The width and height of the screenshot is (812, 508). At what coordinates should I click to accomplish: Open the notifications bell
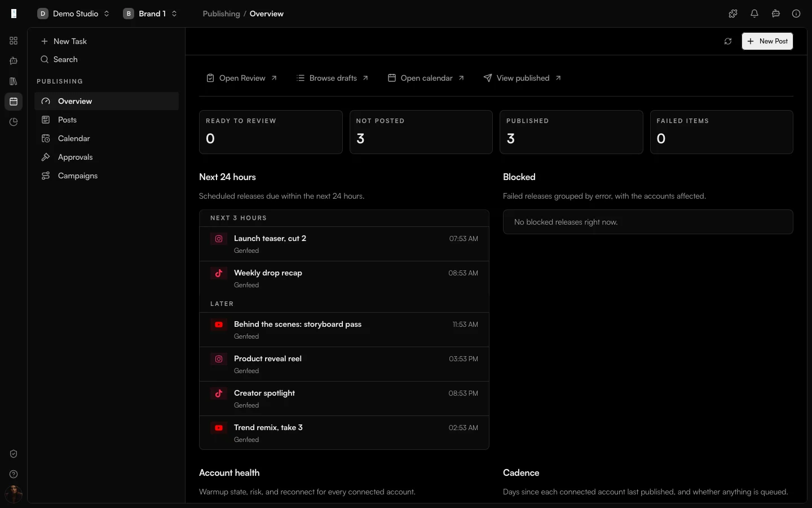point(754,14)
